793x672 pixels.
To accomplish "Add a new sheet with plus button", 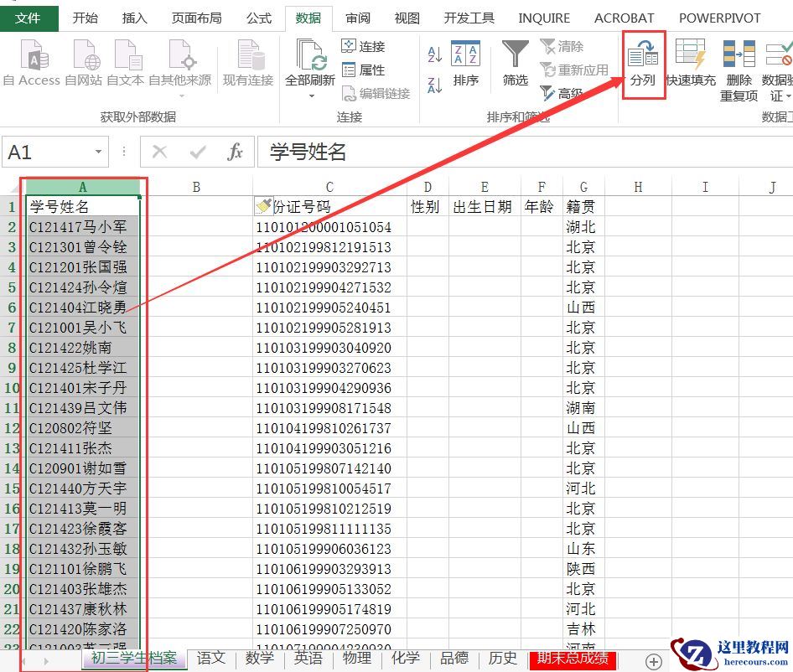I will 653,661.
